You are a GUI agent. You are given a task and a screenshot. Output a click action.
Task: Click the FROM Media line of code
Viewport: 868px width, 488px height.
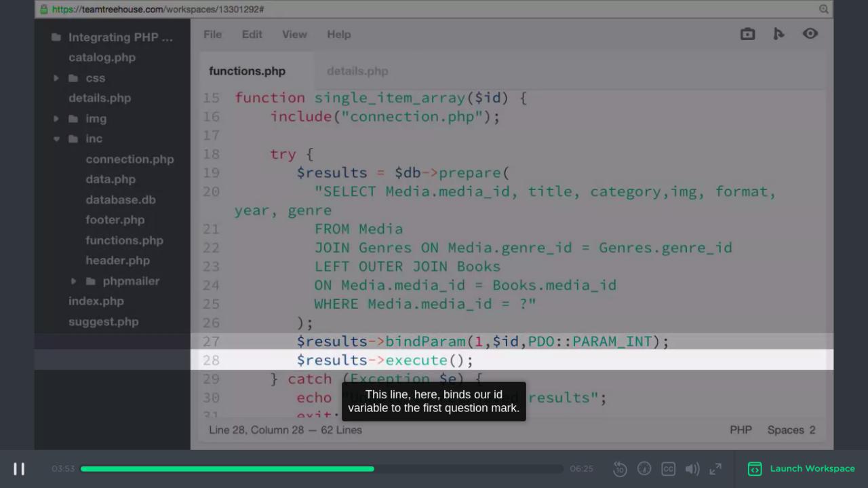click(359, 229)
